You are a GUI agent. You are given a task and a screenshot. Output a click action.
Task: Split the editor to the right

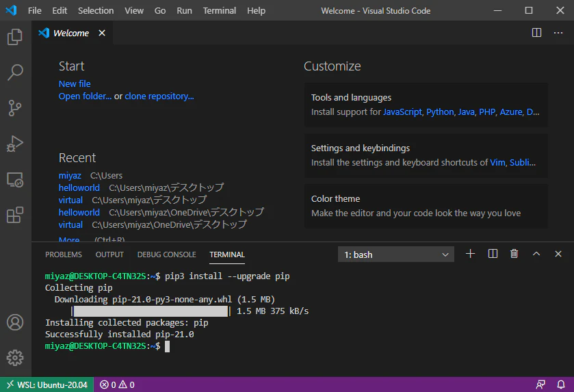tap(536, 33)
